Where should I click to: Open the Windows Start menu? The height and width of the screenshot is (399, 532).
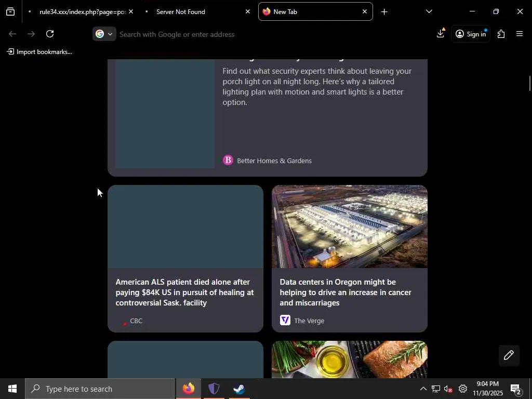click(12, 389)
